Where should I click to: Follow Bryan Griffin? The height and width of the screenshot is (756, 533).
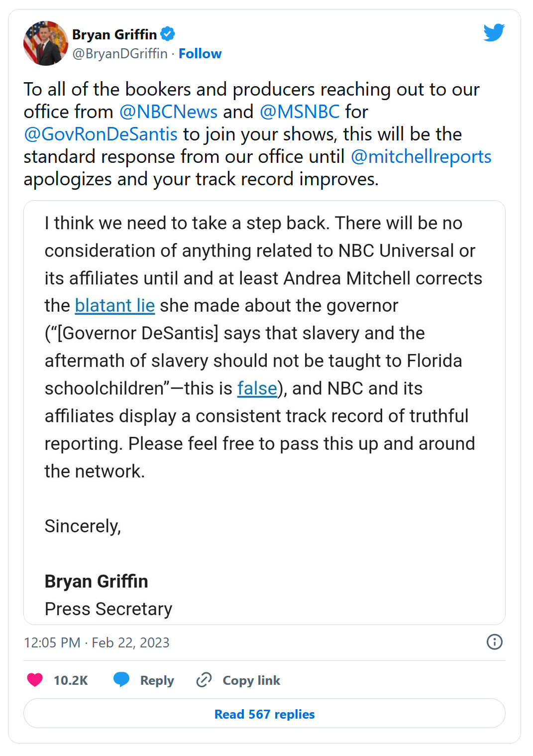click(x=200, y=54)
